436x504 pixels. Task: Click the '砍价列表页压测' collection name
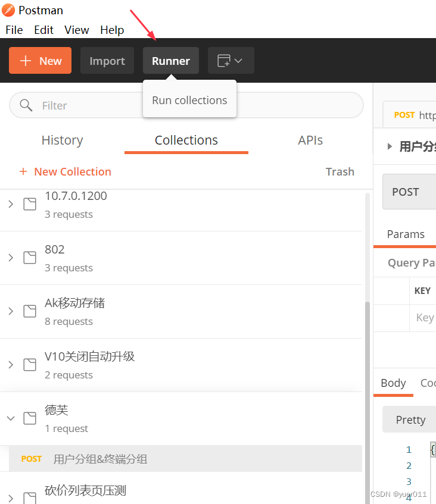click(85, 490)
